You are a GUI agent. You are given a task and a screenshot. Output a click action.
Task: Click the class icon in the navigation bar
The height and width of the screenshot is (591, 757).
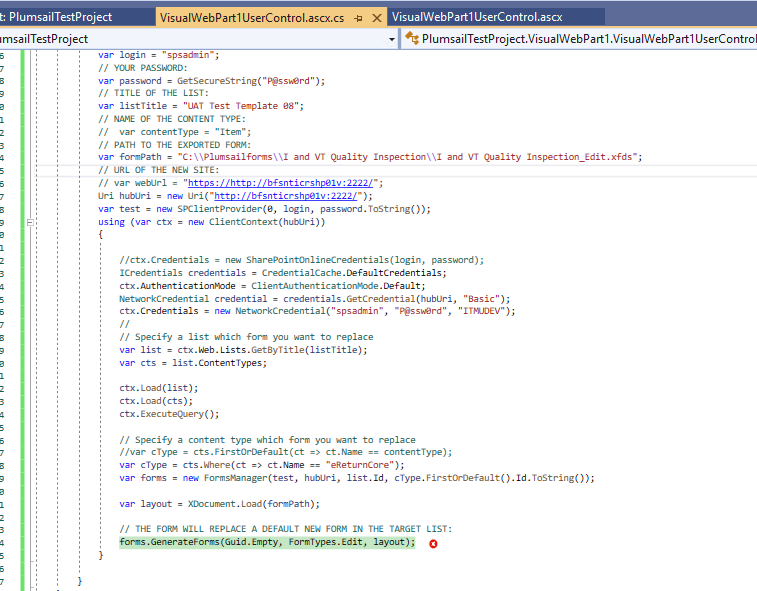[411, 39]
